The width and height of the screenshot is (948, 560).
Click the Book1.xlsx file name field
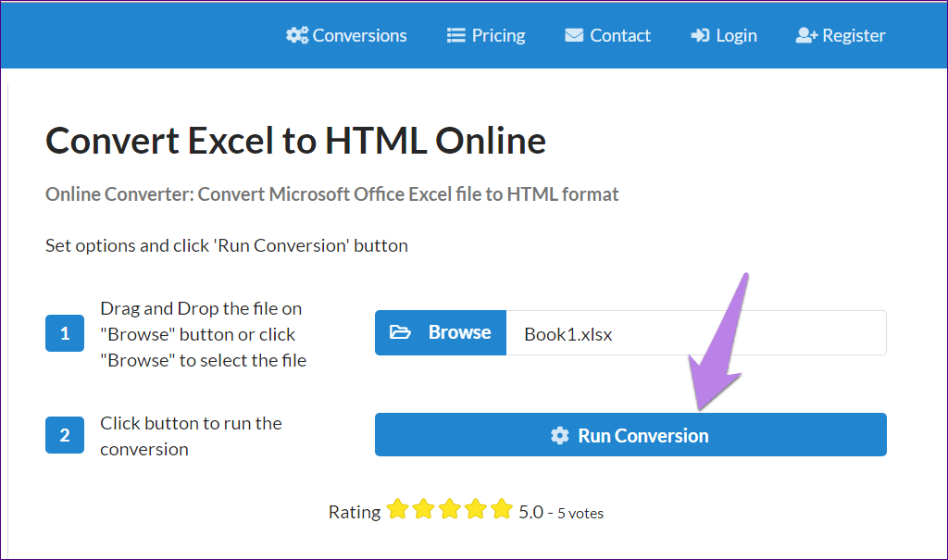pos(695,333)
